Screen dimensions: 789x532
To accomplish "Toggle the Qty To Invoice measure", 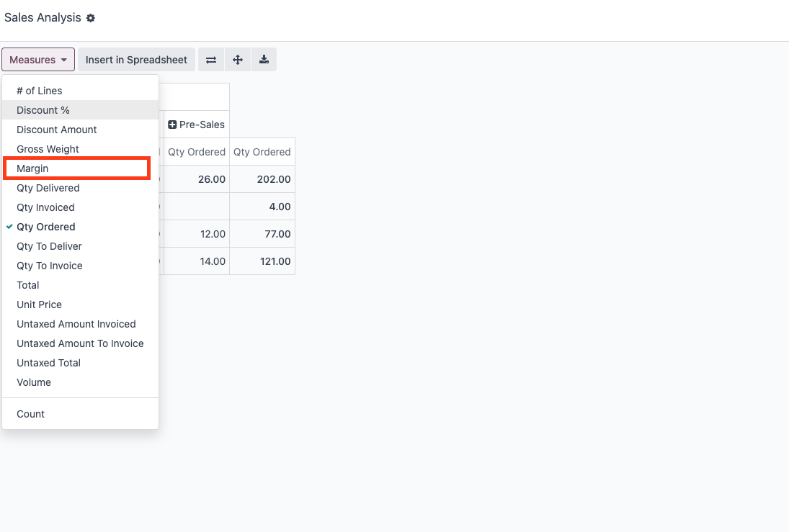I will pos(81,266).
